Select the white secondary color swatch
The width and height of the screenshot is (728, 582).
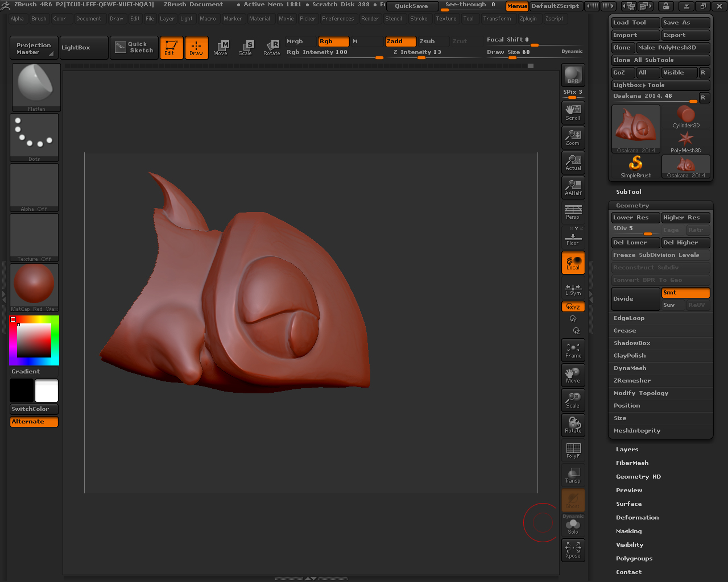tap(47, 391)
